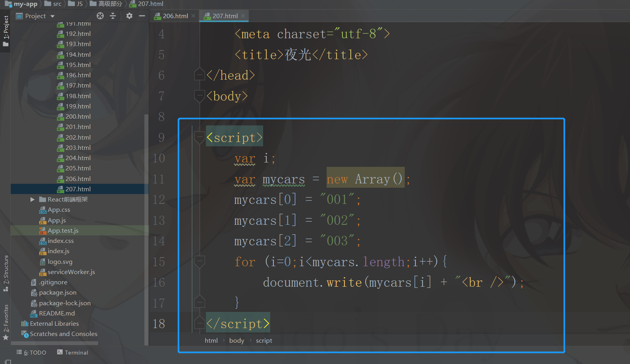Screen dimensions: 630x364
Task: Open the Terminal tool window
Action: click(x=73, y=353)
